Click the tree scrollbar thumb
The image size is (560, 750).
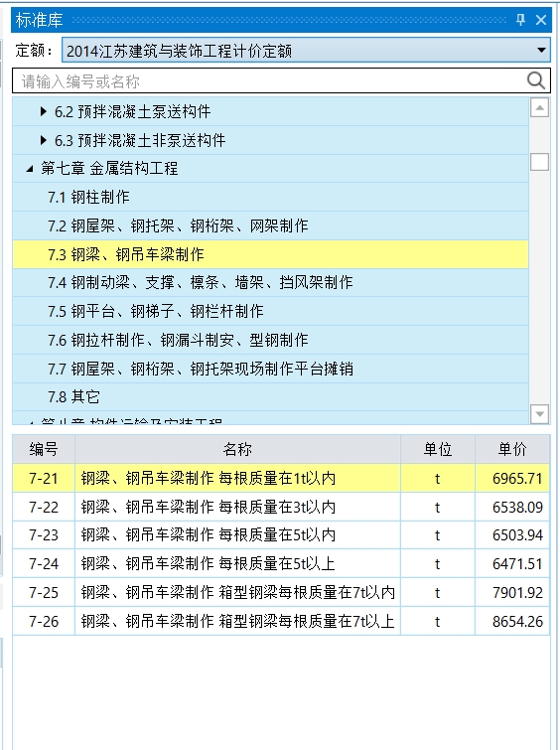(539, 162)
